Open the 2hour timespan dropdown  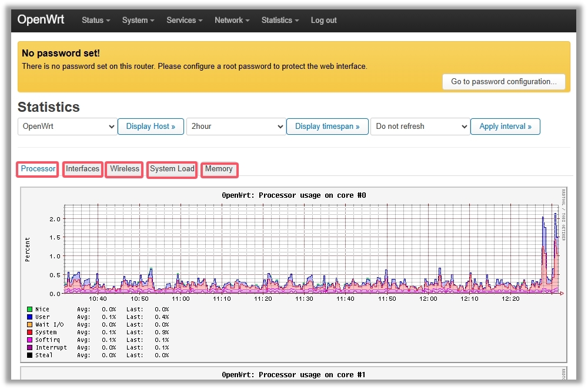point(236,127)
